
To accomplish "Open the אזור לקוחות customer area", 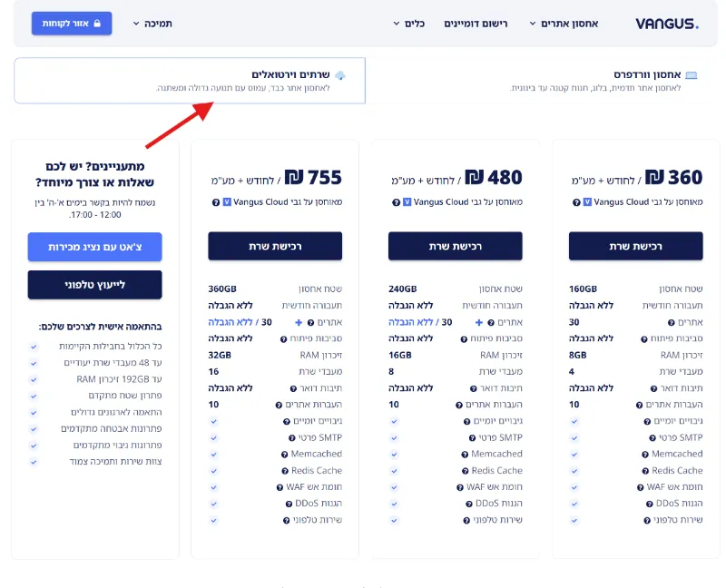I will [x=72, y=24].
